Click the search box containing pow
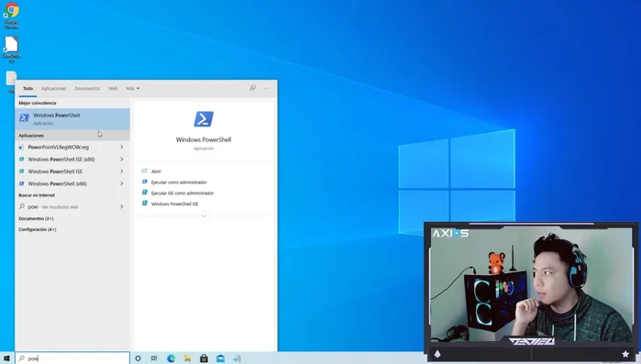The width and height of the screenshot is (641, 364). point(72,358)
